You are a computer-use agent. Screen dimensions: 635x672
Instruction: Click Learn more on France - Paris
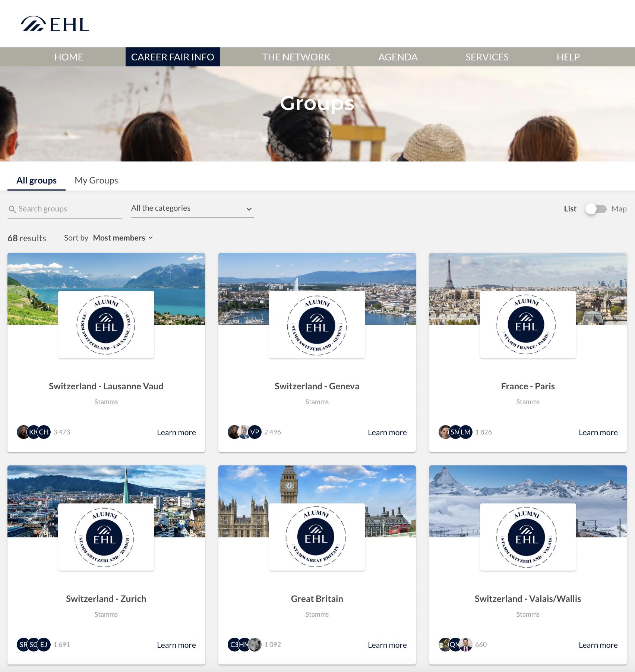point(598,433)
